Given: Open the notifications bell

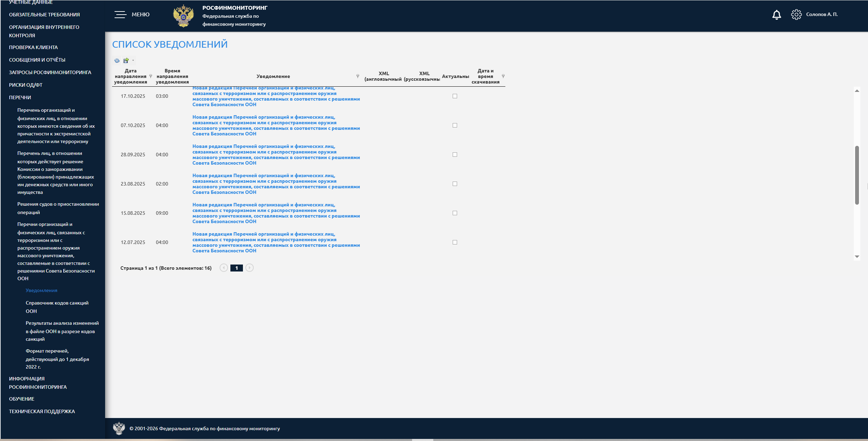Looking at the screenshot, I should coord(776,15).
